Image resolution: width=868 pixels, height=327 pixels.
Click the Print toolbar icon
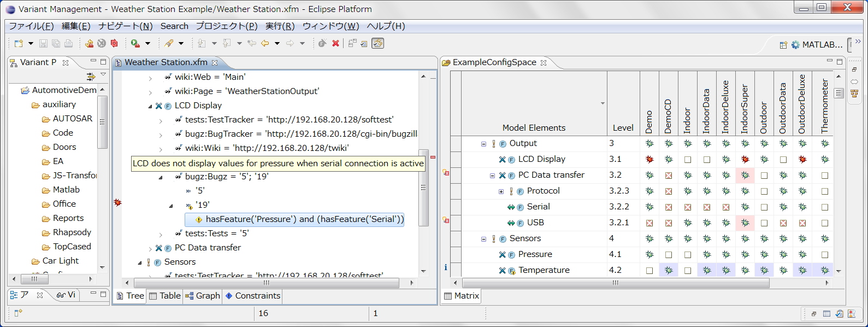point(68,43)
